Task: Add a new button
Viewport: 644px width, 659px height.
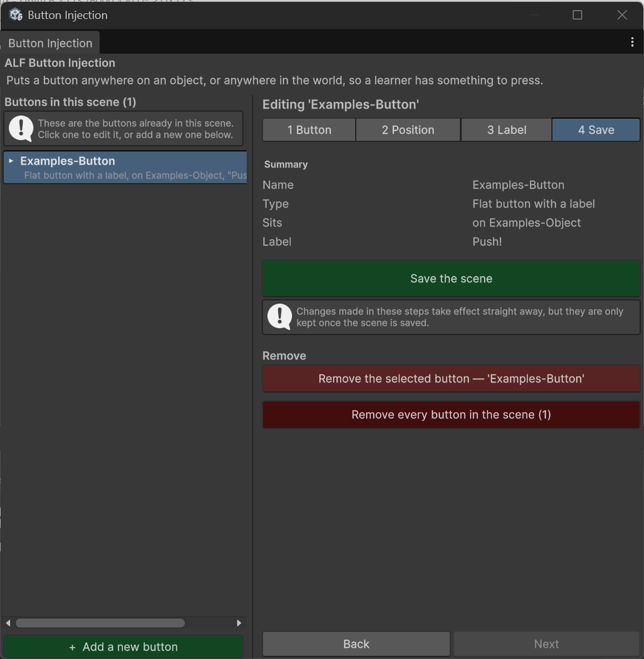Action: pos(124,647)
